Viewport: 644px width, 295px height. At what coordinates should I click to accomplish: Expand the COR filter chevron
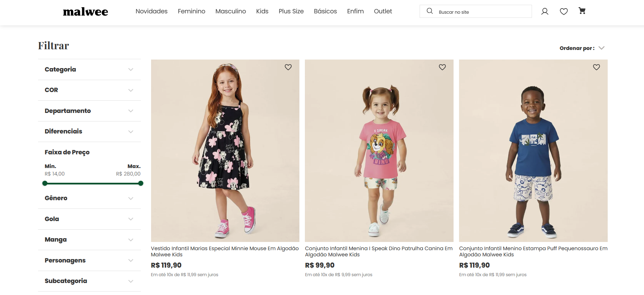(131, 90)
